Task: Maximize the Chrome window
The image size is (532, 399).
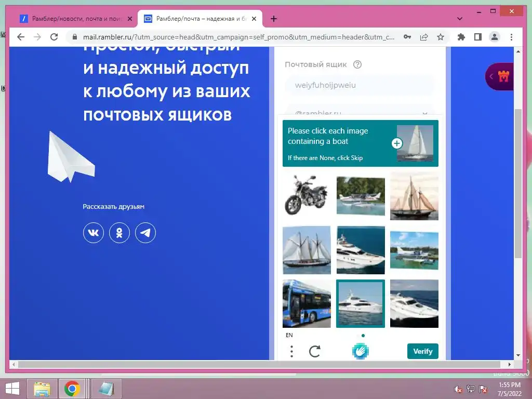Action: click(x=493, y=11)
